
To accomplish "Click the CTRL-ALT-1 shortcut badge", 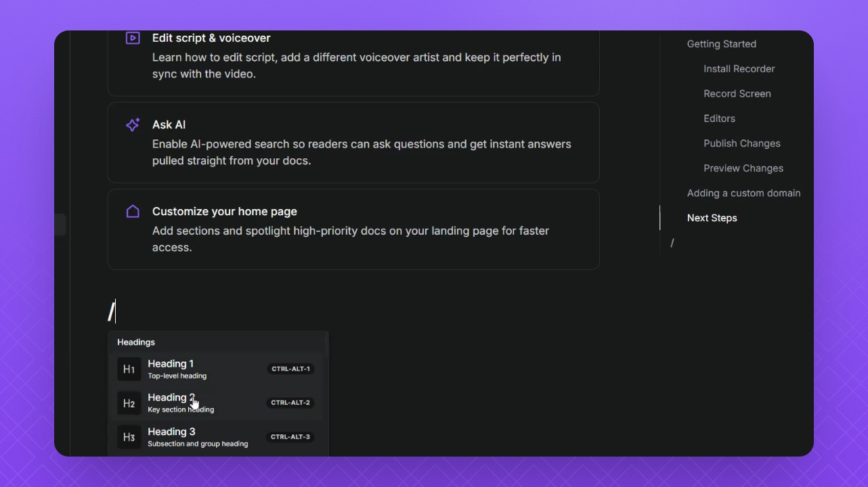I will point(290,369).
